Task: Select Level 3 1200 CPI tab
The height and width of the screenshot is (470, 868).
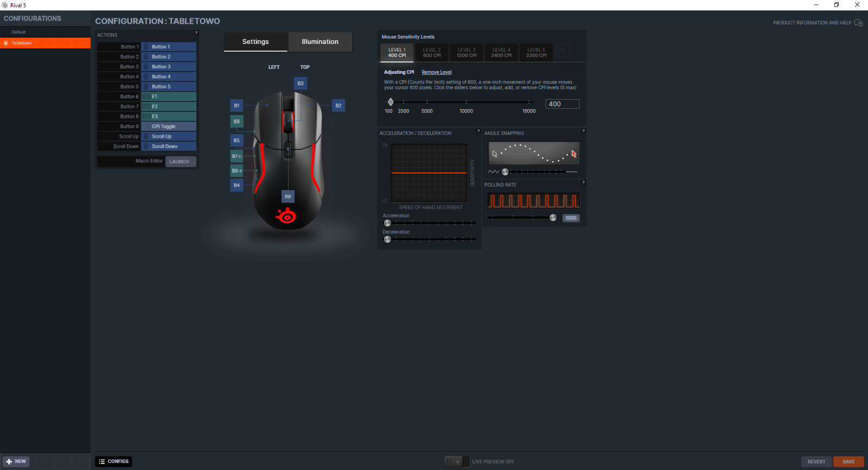Action: coord(467,53)
